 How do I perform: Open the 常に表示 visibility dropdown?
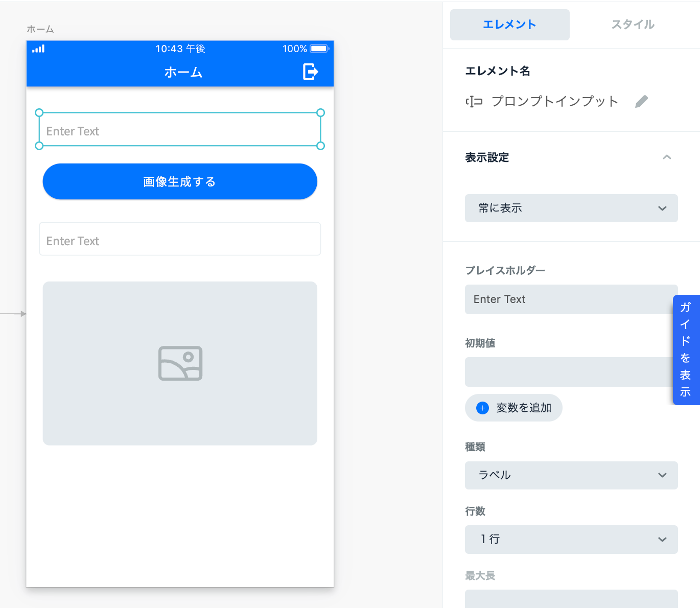click(571, 208)
